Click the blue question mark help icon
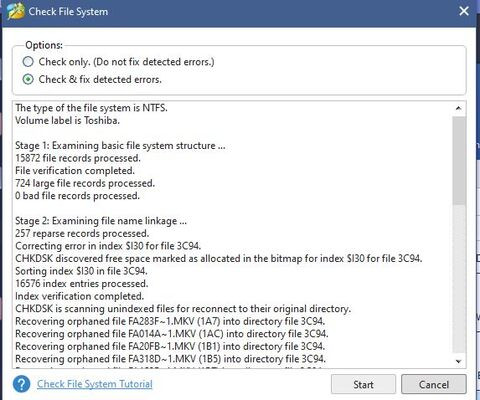The height and width of the screenshot is (400, 480). point(21,384)
